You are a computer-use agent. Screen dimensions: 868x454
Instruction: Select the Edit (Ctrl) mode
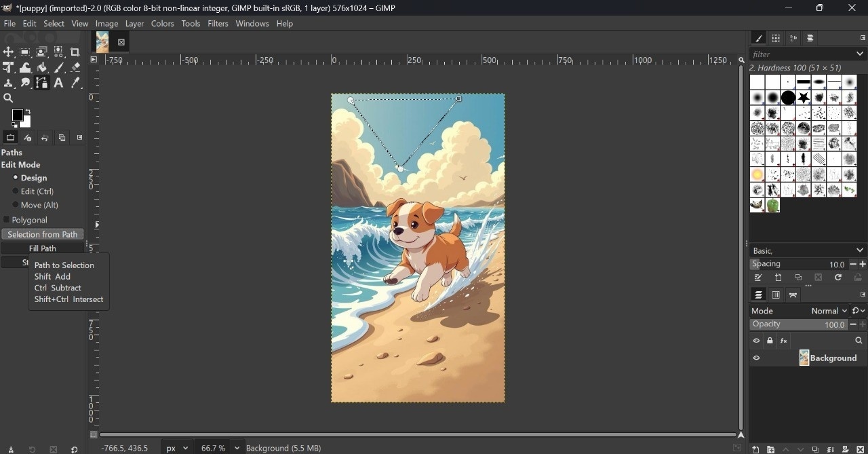pyautogui.click(x=33, y=191)
